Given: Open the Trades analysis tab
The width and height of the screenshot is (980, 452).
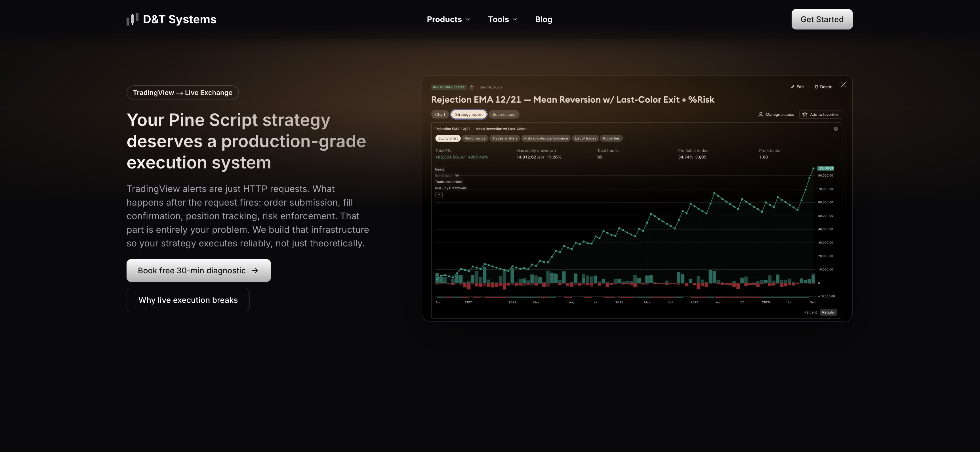Looking at the screenshot, I should point(505,138).
